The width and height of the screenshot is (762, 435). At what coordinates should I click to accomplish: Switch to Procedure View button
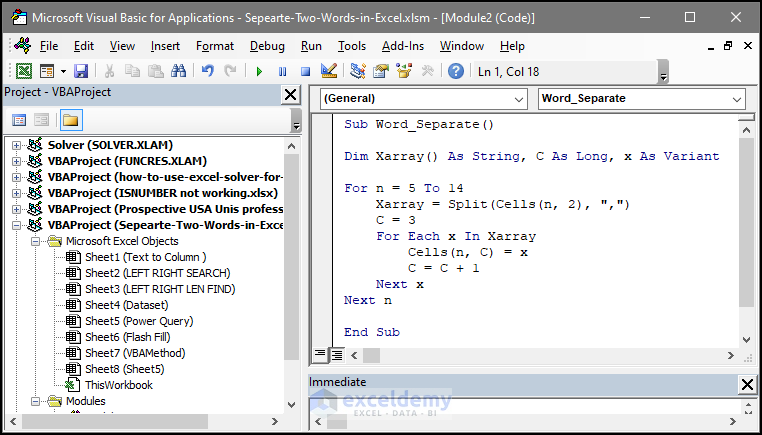click(319, 354)
